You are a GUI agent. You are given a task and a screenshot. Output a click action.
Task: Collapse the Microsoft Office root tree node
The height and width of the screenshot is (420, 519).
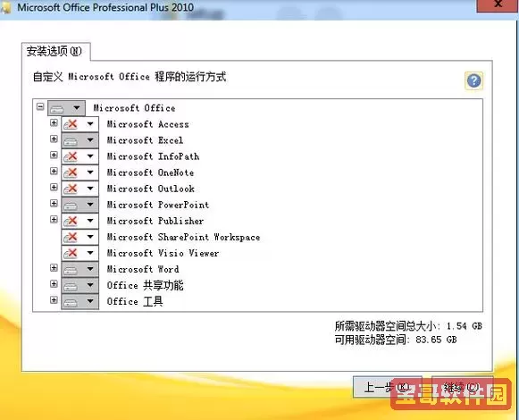[x=40, y=106]
